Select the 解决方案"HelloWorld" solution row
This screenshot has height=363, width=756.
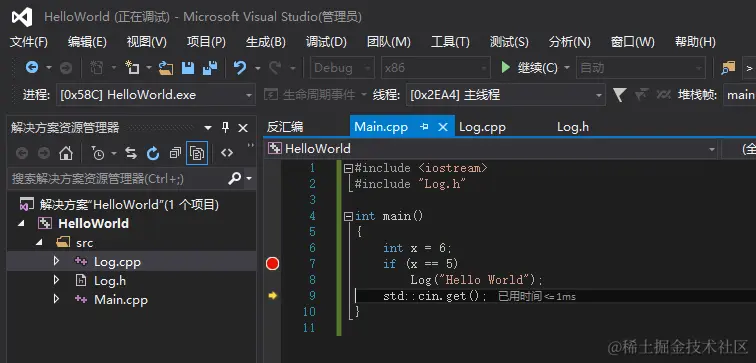click(x=131, y=205)
